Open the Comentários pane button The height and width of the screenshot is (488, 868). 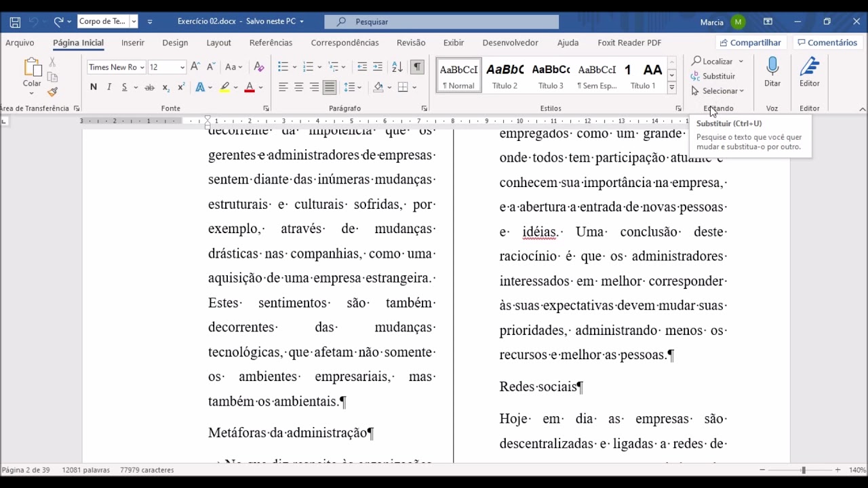coord(827,43)
